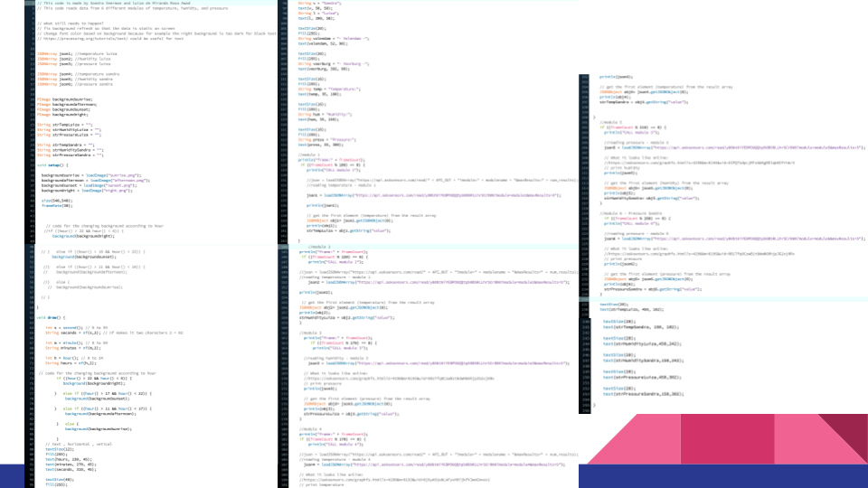Click the 'json4; //temperature sandra' declaration line
This screenshot has height=488, width=868.
coord(78,74)
